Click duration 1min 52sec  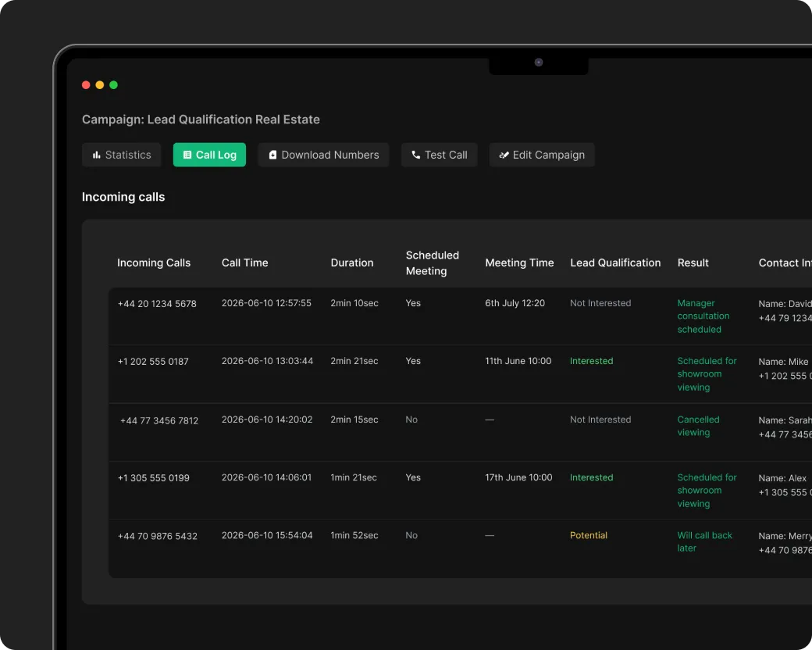tap(354, 535)
